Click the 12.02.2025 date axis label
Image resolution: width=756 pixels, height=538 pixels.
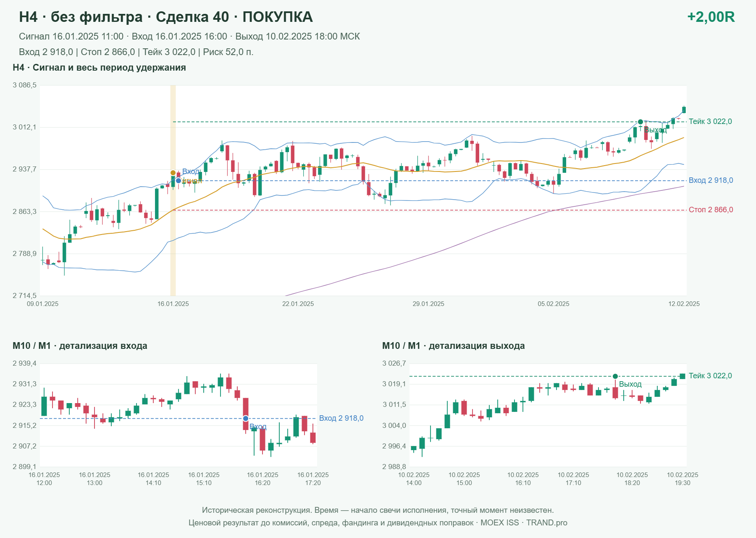click(684, 304)
